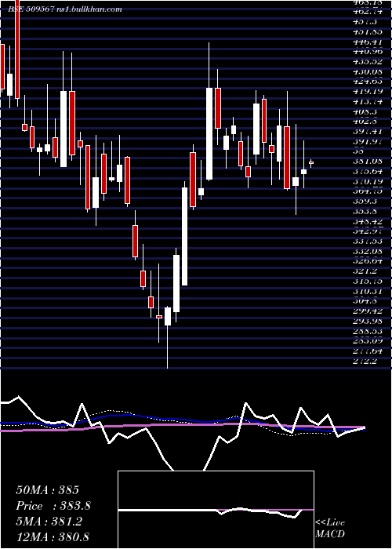Click the Price : 383.8 readout
Viewport: 392px width, 549px height.
pos(53,506)
